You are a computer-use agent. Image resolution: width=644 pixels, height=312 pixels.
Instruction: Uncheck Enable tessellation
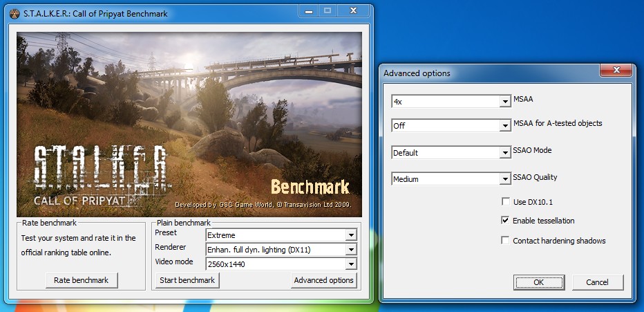coord(505,221)
